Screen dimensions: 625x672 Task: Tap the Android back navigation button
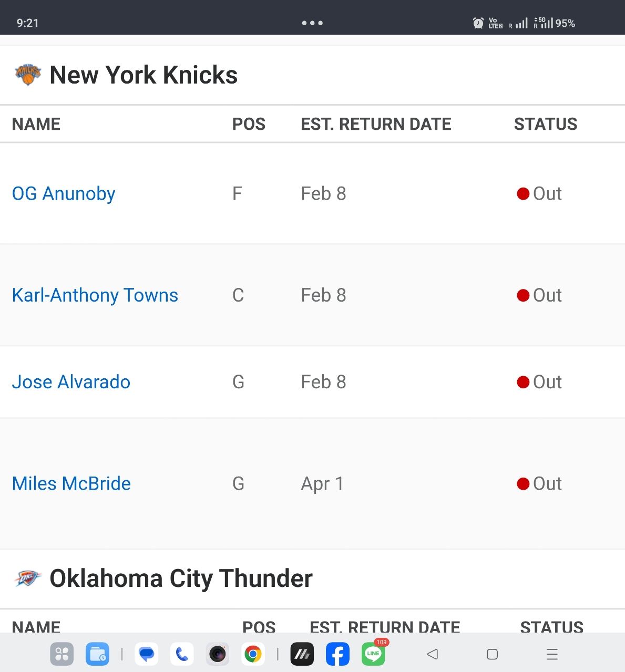click(433, 654)
